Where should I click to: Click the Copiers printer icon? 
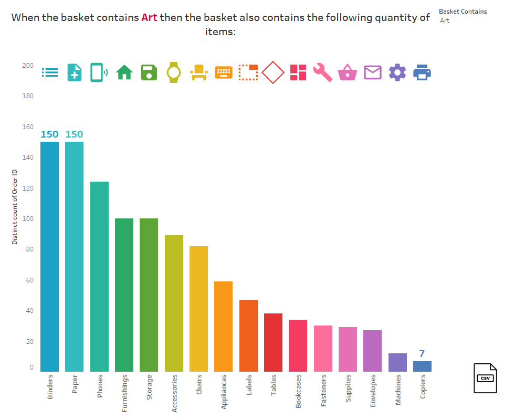click(x=422, y=72)
